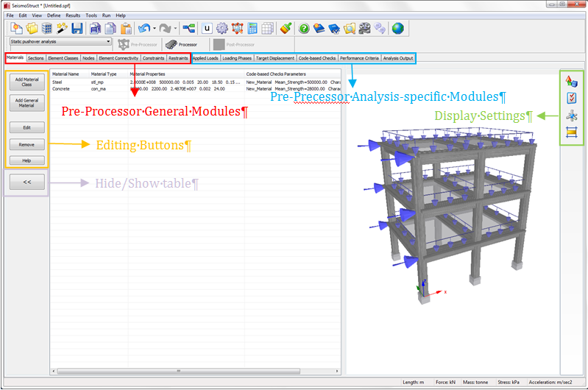Open the wizard wand tool

point(62,29)
